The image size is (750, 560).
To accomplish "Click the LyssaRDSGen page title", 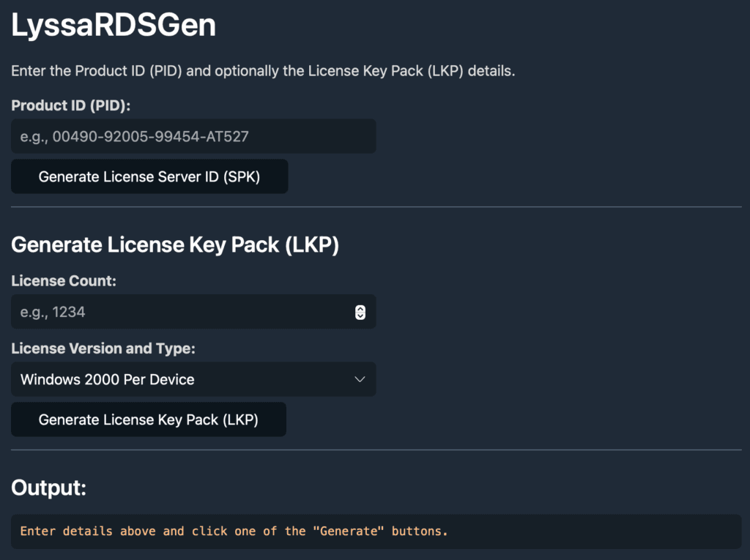I will (x=114, y=26).
